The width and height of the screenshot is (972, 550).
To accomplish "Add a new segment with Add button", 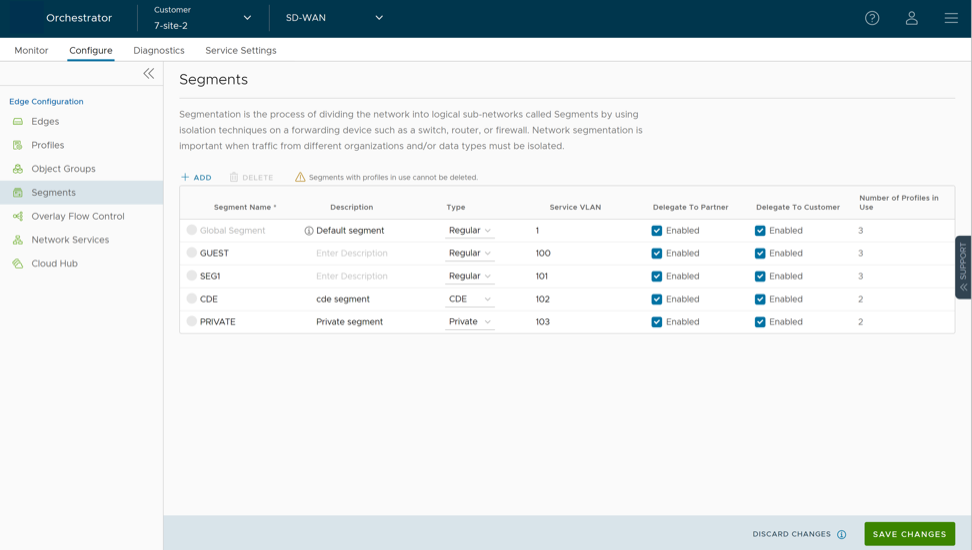I will pos(196,177).
